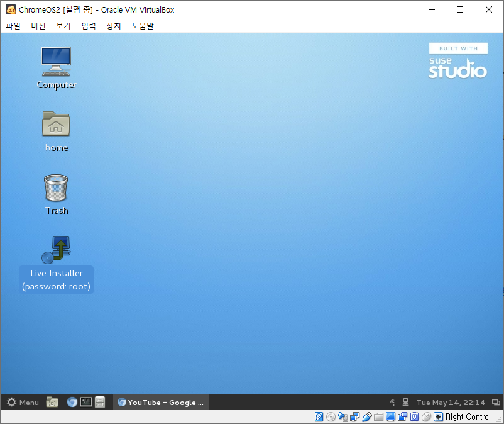Click the window resize grip in status bar
Viewport: 504px width, 424px height.
pyautogui.click(x=499, y=420)
